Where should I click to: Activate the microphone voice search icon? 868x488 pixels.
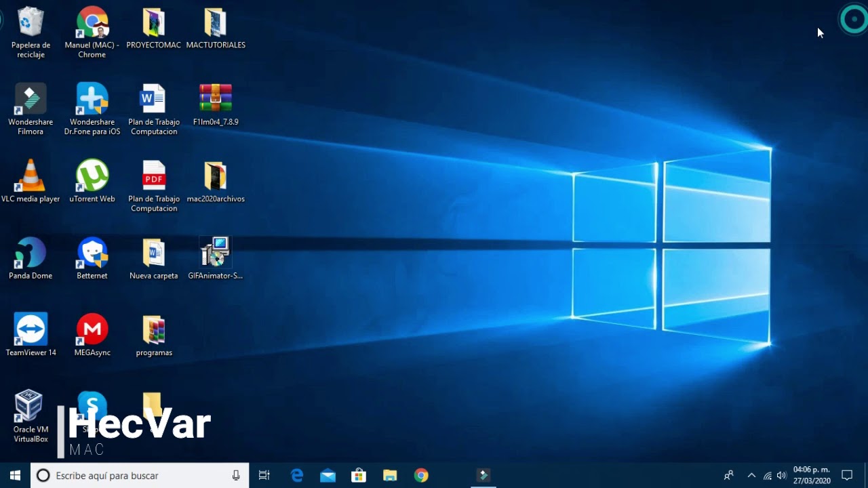[236, 476]
